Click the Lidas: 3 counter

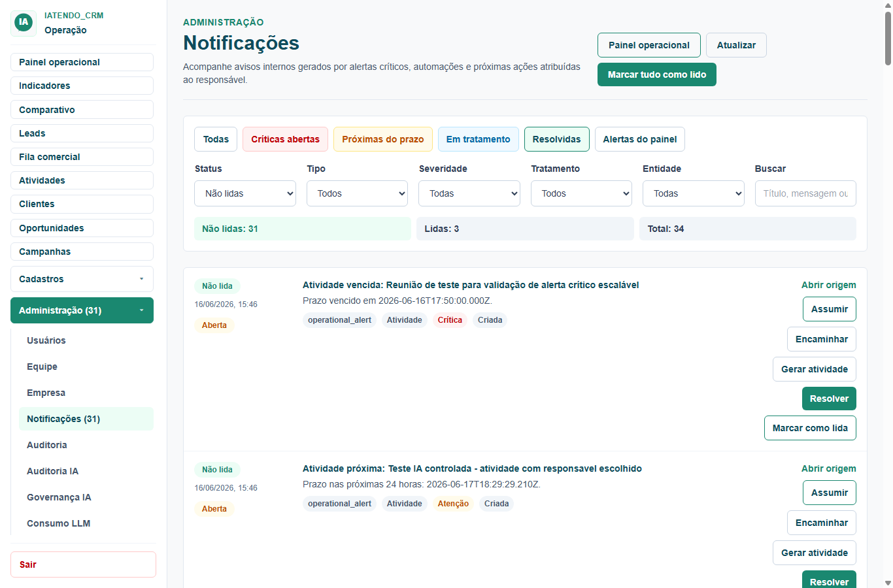coord(525,229)
